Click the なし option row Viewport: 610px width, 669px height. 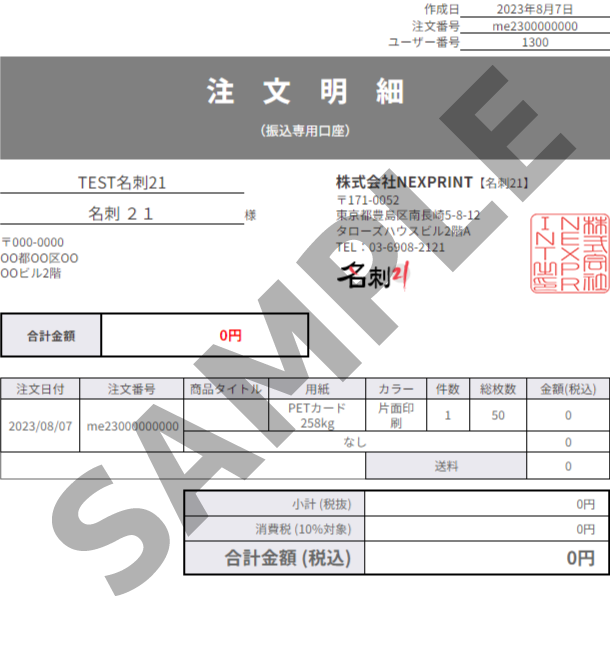355,442
